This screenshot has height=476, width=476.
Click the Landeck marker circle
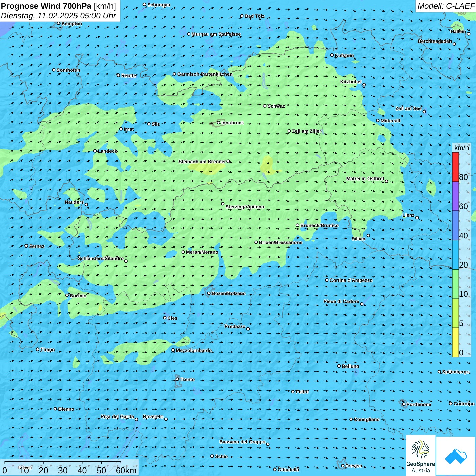[95, 151]
